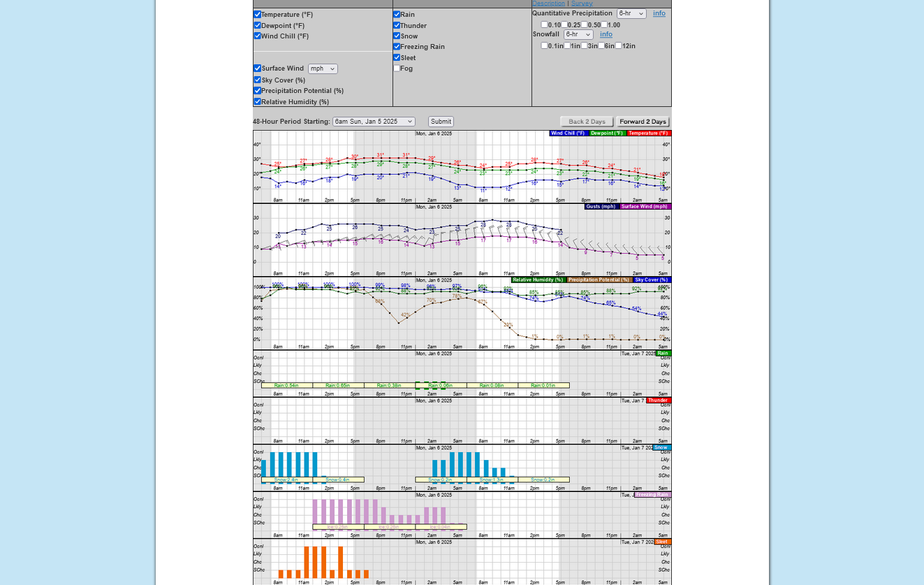Check the 0.25 precipitation threshold box
Image resolution: width=924 pixels, height=585 pixels.
pos(564,24)
